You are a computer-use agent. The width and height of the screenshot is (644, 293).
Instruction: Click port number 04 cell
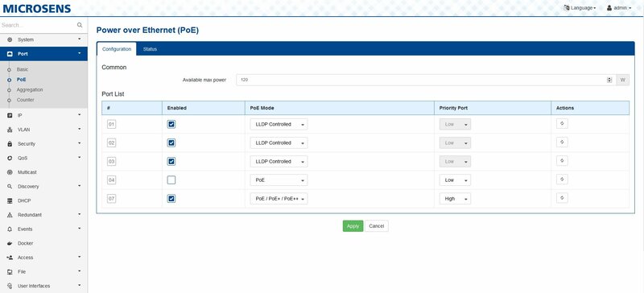111,180
